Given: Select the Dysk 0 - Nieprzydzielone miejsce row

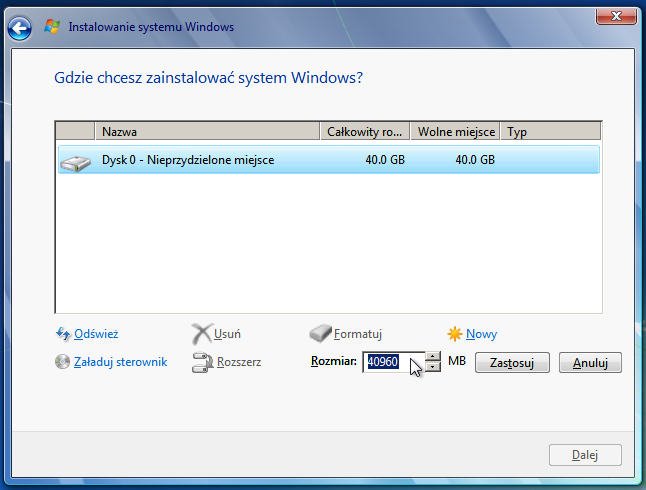Looking at the screenshot, I should (329, 159).
